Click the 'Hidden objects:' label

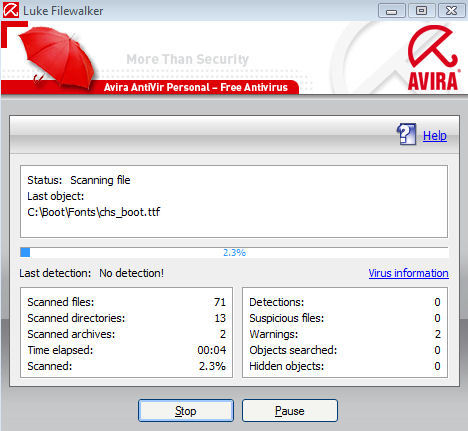point(287,366)
